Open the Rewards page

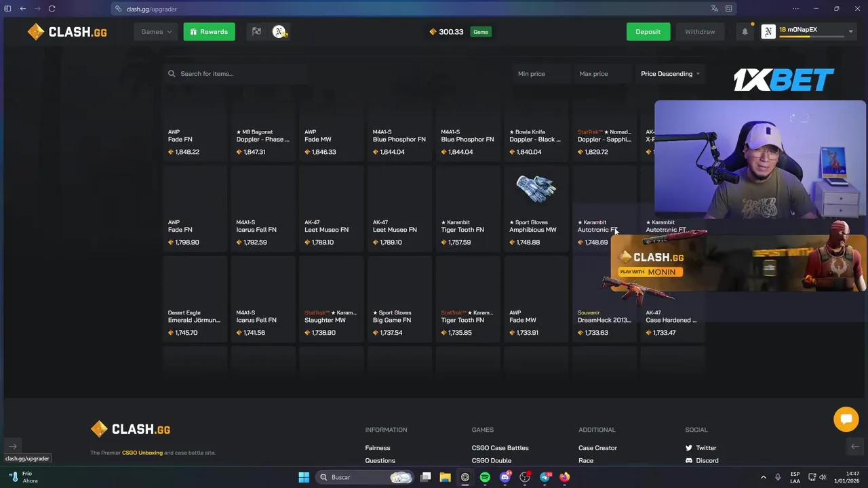(x=209, y=32)
